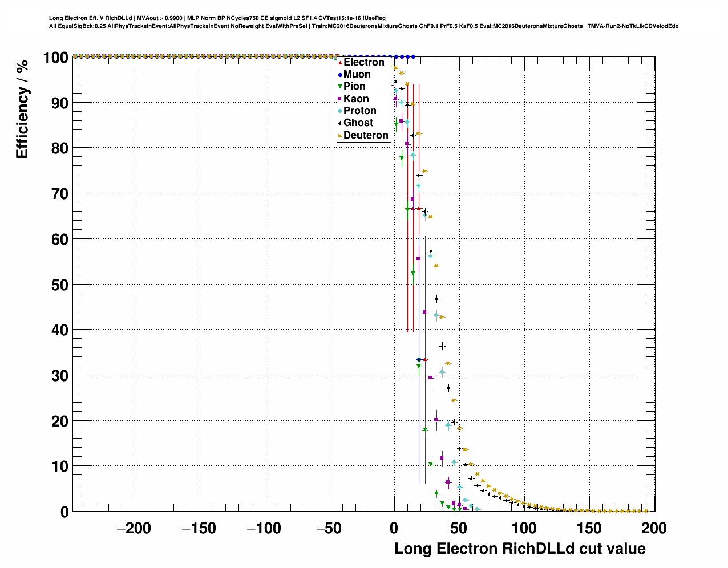Image resolution: width=728 pixels, height=568 pixels.
Task: Click the y-axis label 70
Action: click(60, 194)
